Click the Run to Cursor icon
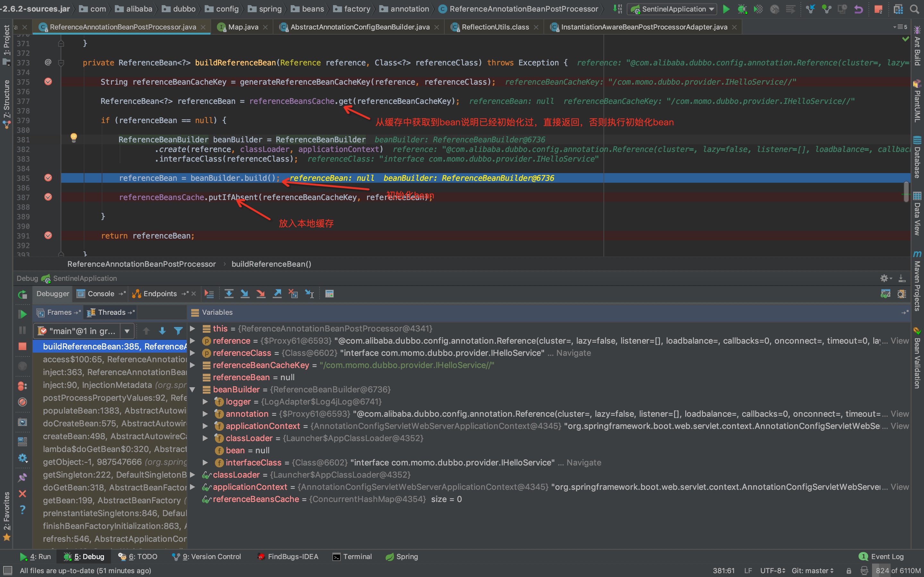The width and height of the screenshot is (924, 577). pyautogui.click(x=309, y=293)
